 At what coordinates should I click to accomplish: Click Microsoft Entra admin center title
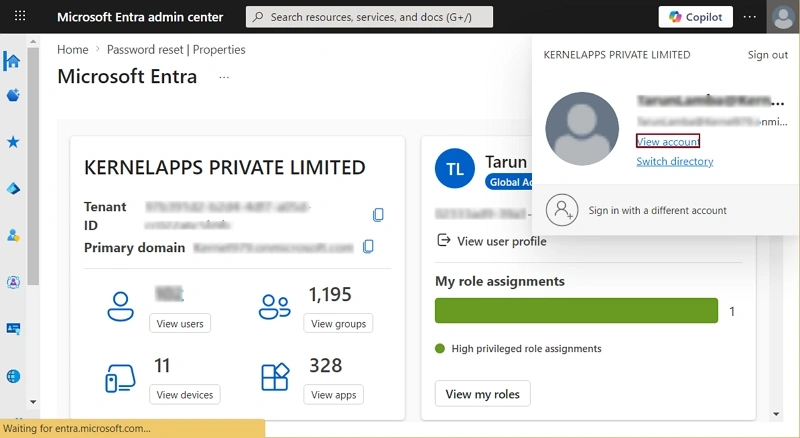click(x=140, y=17)
